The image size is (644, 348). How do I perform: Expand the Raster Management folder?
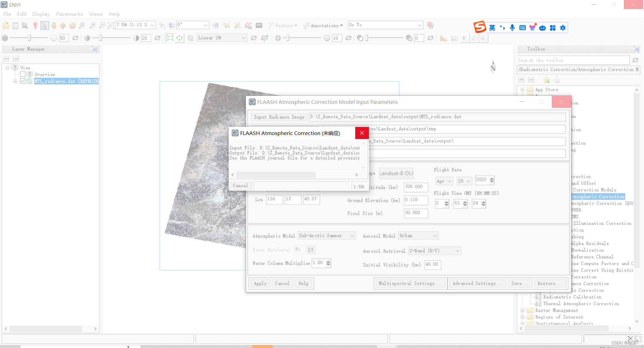[522, 310]
